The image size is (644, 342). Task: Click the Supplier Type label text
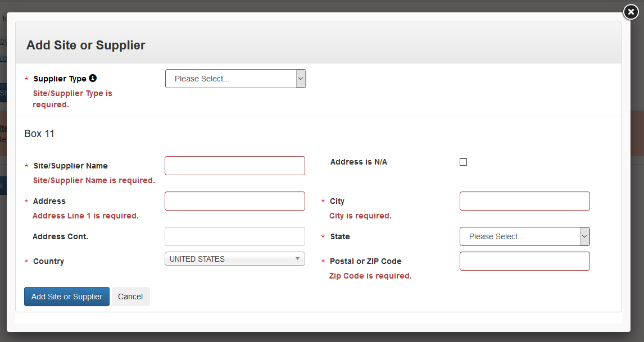click(x=60, y=79)
